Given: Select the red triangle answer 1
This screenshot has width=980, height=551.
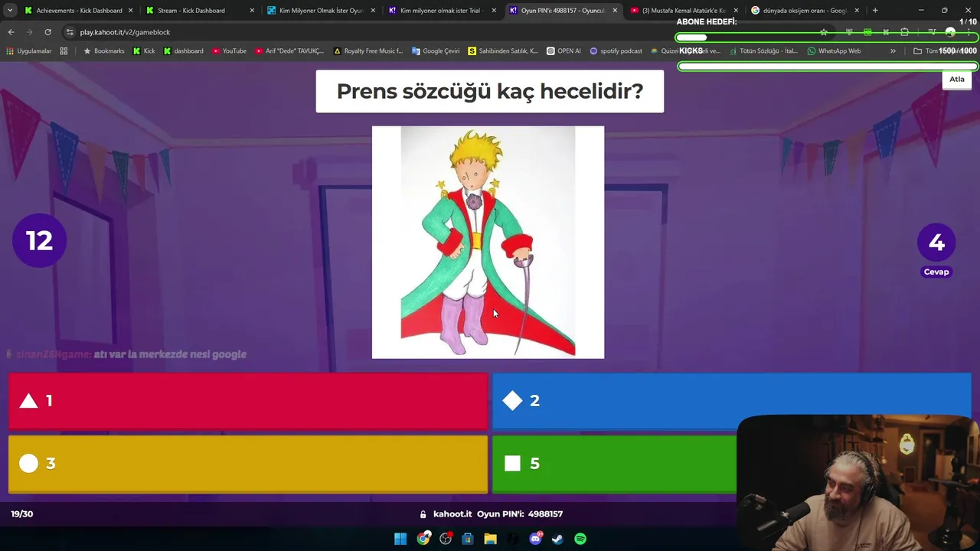Looking at the screenshot, I should point(248,401).
